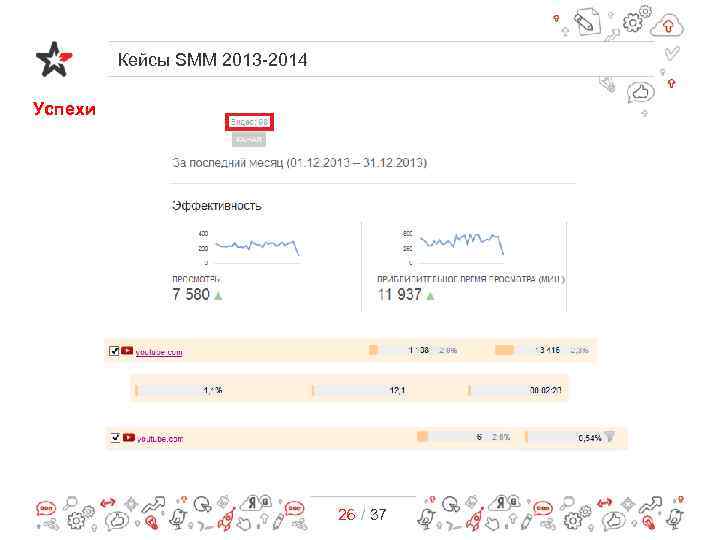Viewport: 720px width, 540px height.
Task: Click the funnel filter icon beside 0,54%
Action: click(x=610, y=437)
